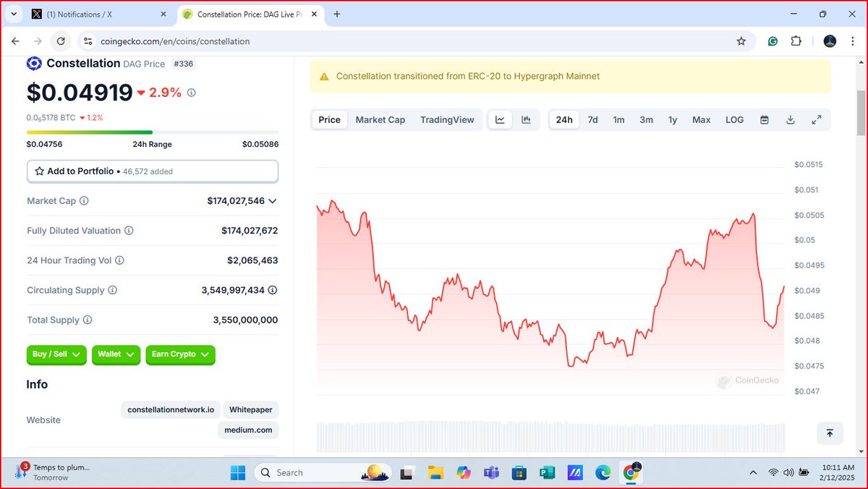Click the page vertical scrollbar thumb
This screenshot has height=489, width=868.
tap(861, 113)
